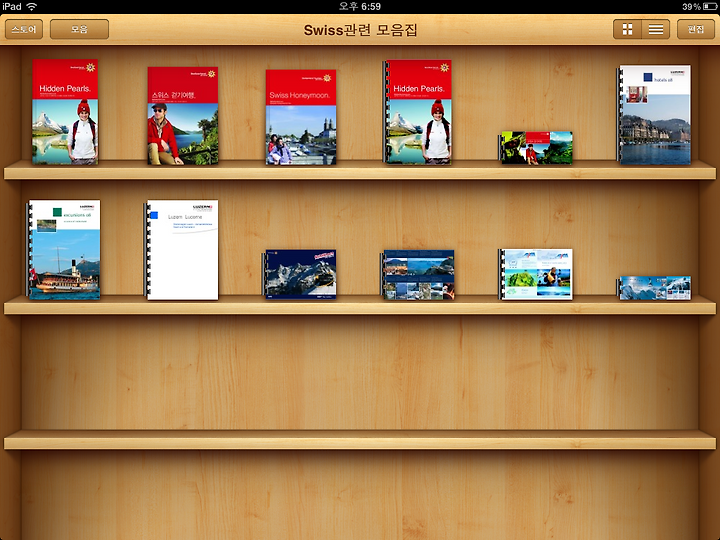Tap the 39% battery percentage text
The height and width of the screenshot is (540, 720).
point(691,6)
